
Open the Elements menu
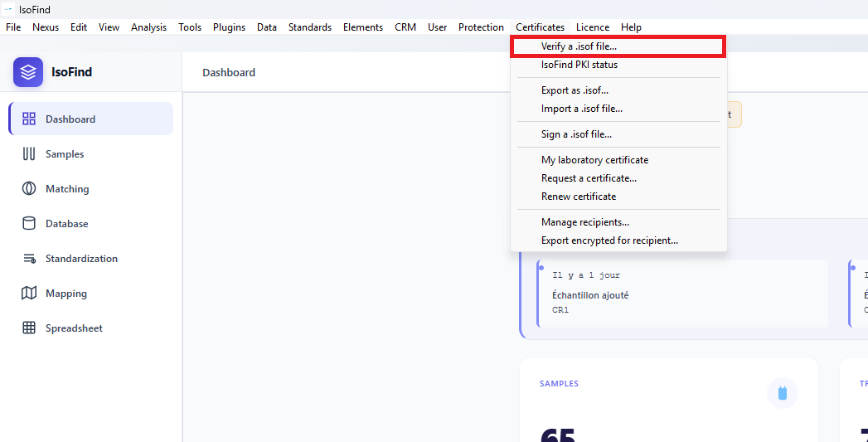tap(363, 27)
